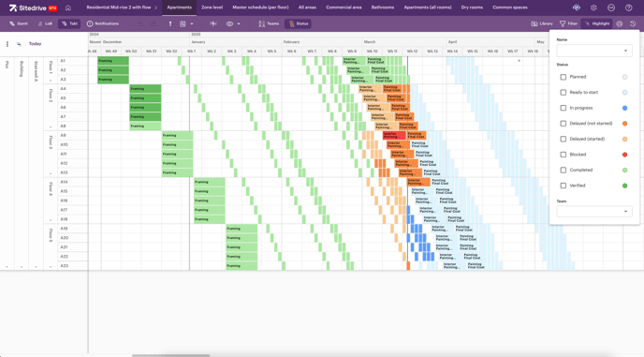Select the Completed status green color dot
Image resolution: width=644 pixels, height=357 pixels.
[624, 170]
